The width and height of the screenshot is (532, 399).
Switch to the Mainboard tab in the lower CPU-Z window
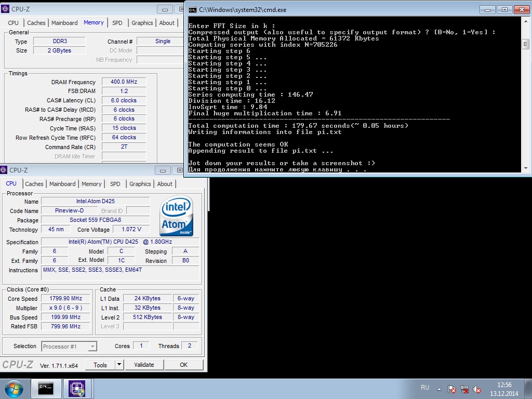62,184
